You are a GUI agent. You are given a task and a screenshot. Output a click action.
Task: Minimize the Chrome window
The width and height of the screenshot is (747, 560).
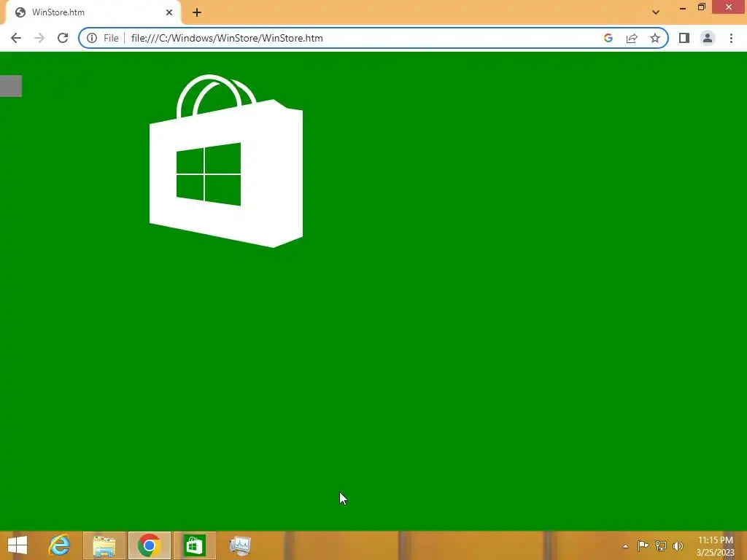click(x=683, y=7)
